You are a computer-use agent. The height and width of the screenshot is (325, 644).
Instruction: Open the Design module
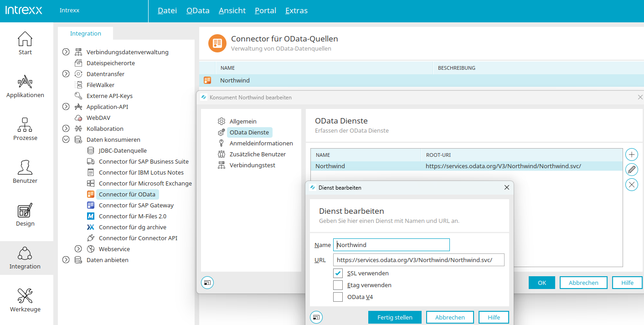[25, 215]
